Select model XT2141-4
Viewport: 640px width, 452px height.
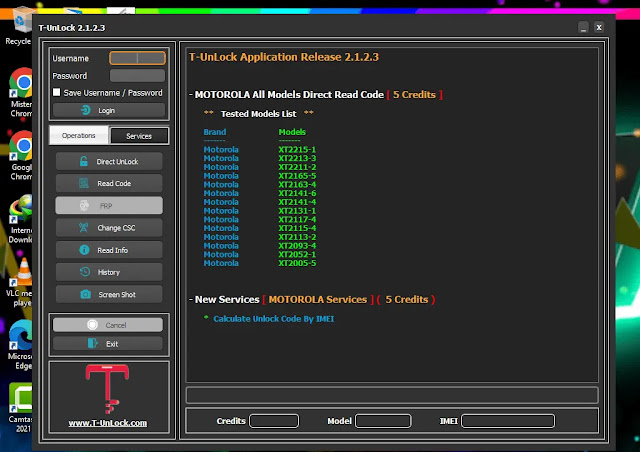click(297, 202)
